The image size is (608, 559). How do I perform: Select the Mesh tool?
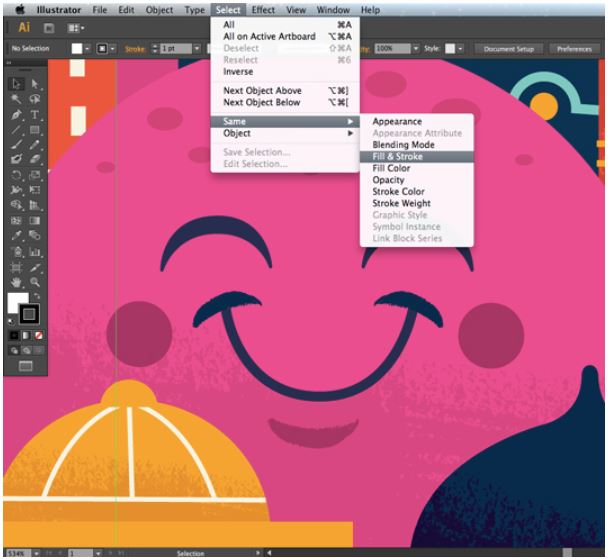pyautogui.click(x=16, y=221)
